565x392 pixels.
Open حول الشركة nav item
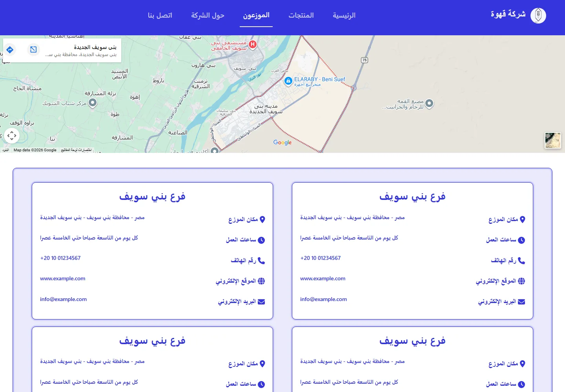click(208, 15)
